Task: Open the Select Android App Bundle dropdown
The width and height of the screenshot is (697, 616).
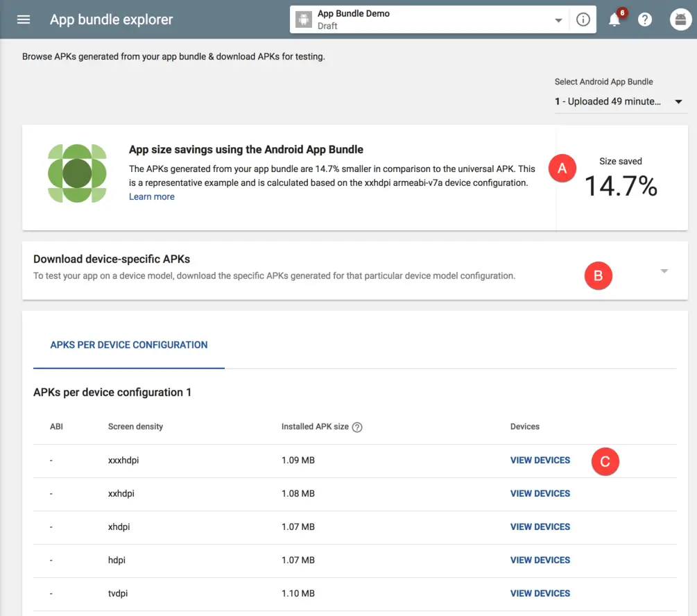Action: click(620, 102)
